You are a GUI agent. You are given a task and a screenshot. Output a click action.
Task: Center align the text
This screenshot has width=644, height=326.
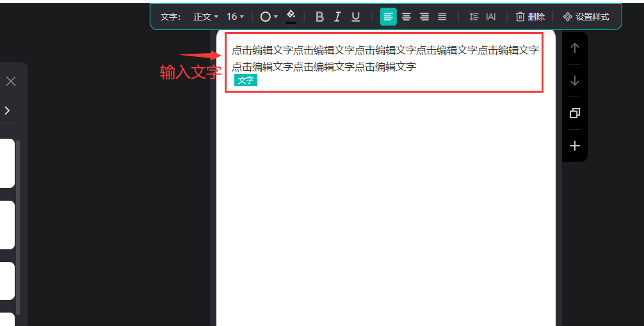pos(406,17)
